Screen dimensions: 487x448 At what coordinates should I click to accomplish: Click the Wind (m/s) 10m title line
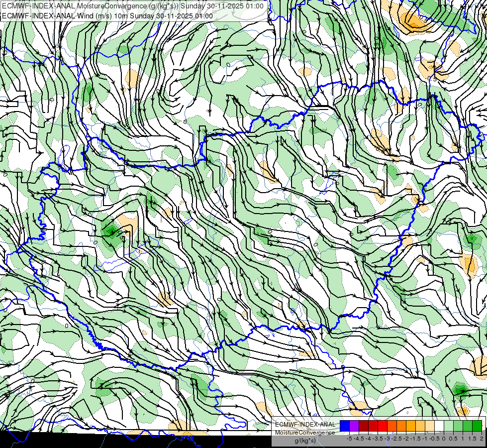107,16
